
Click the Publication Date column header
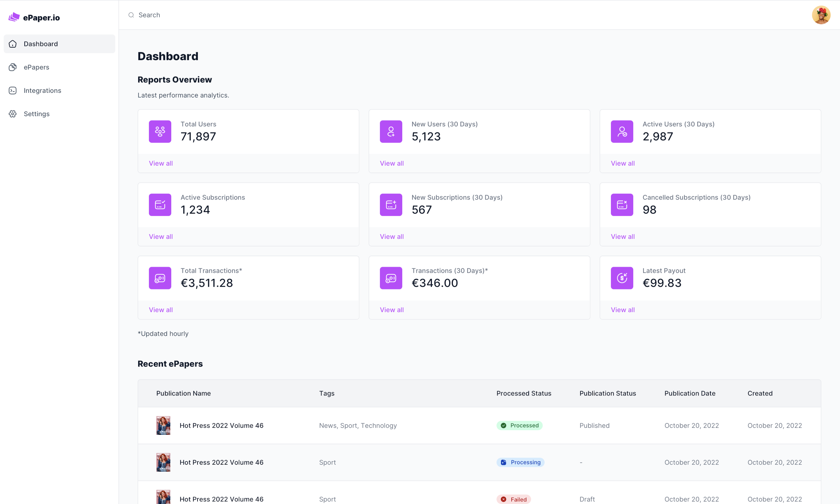pos(690,393)
